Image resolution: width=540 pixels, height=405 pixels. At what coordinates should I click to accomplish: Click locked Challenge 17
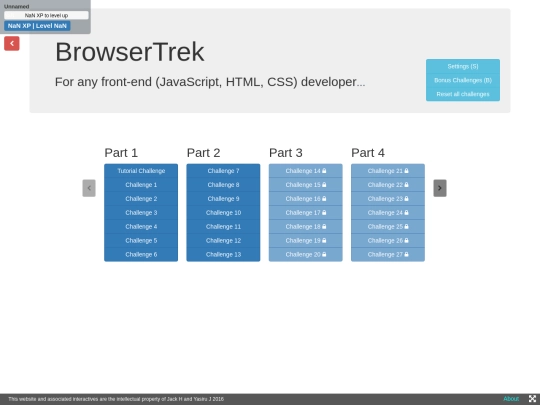point(305,212)
